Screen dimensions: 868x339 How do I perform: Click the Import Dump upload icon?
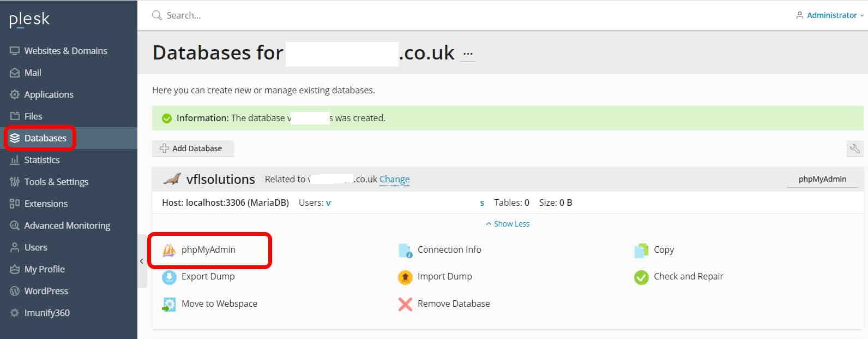point(405,277)
